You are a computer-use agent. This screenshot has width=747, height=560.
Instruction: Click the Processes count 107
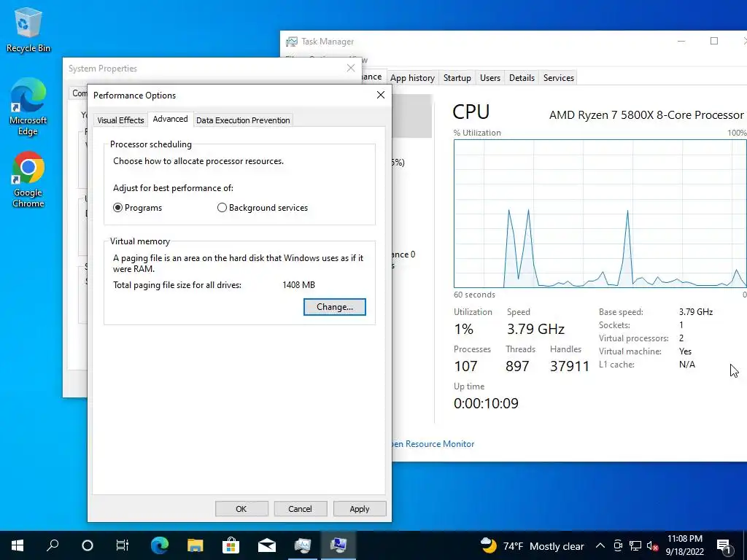click(x=465, y=366)
